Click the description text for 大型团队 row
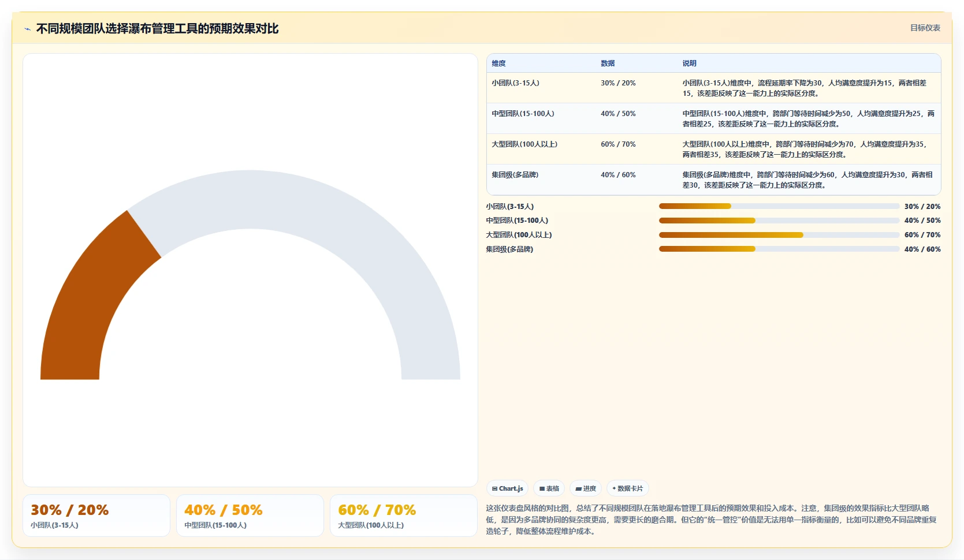Screen dimensions: 964x560 pyautogui.click(x=805, y=150)
